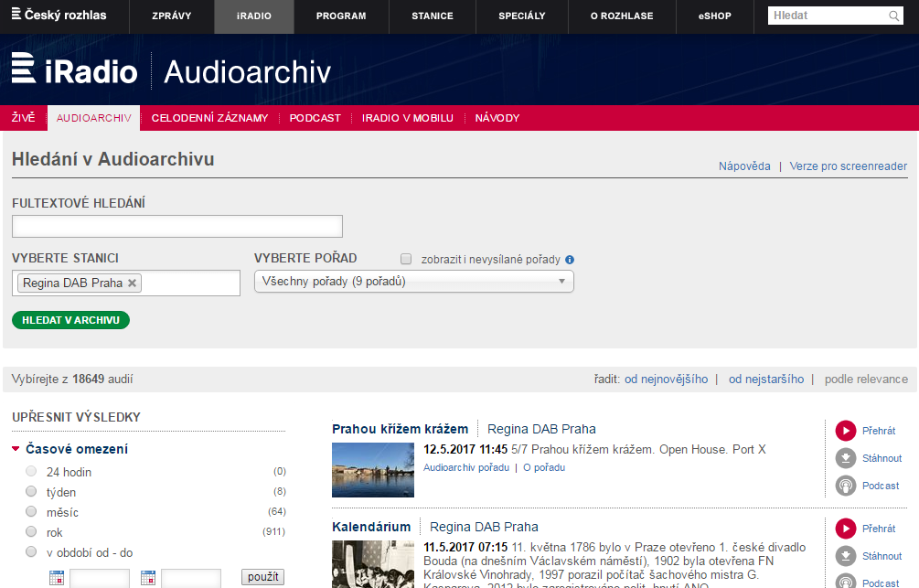This screenshot has height=588, width=919.
Task: Click Stáhnout text for Kalendárium
Action: (882, 556)
